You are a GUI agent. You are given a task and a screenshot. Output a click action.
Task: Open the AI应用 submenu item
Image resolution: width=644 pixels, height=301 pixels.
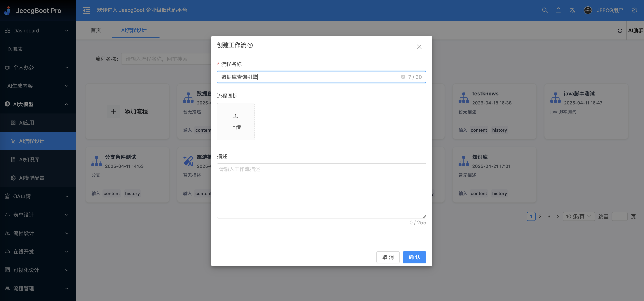38,123
